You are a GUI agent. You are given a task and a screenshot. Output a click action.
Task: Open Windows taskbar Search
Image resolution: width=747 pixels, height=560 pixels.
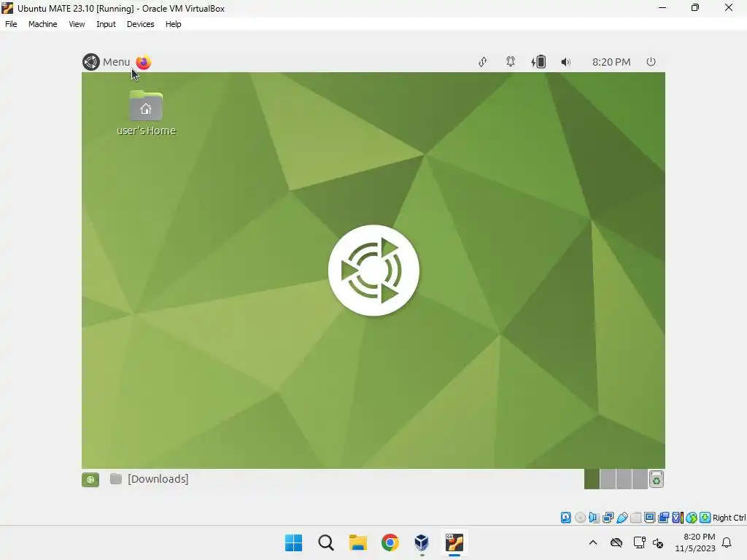coord(326,542)
